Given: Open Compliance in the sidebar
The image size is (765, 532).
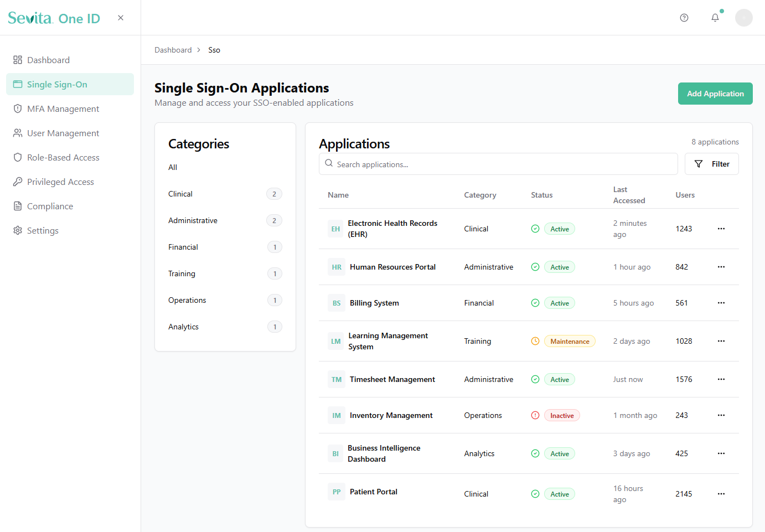Looking at the screenshot, I should tap(70, 206).
